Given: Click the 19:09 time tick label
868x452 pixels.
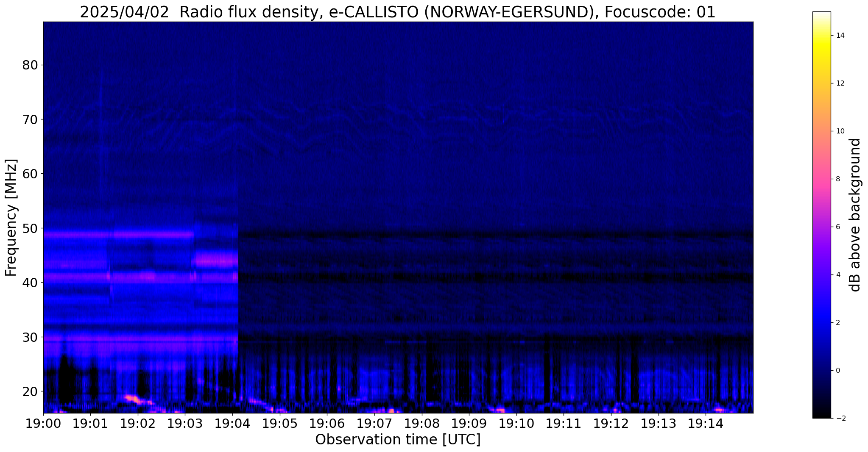Looking at the screenshot, I should pos(469,423).
